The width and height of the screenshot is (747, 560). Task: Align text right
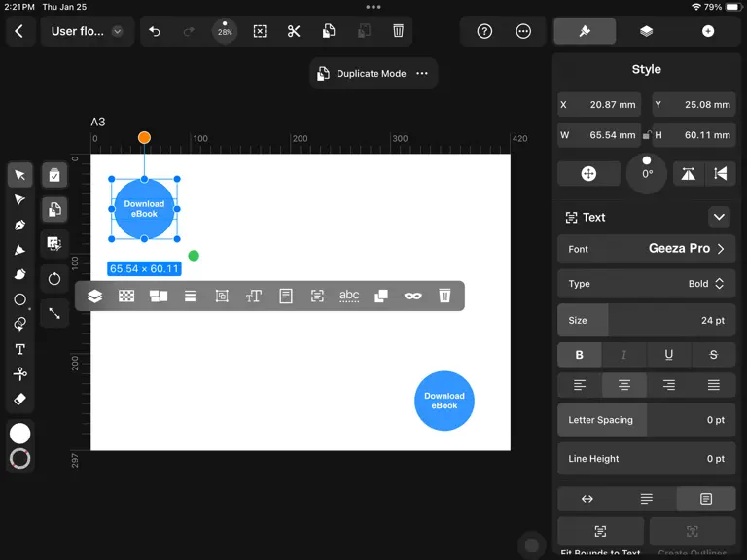pyautogui.click(x=669, y=385)
